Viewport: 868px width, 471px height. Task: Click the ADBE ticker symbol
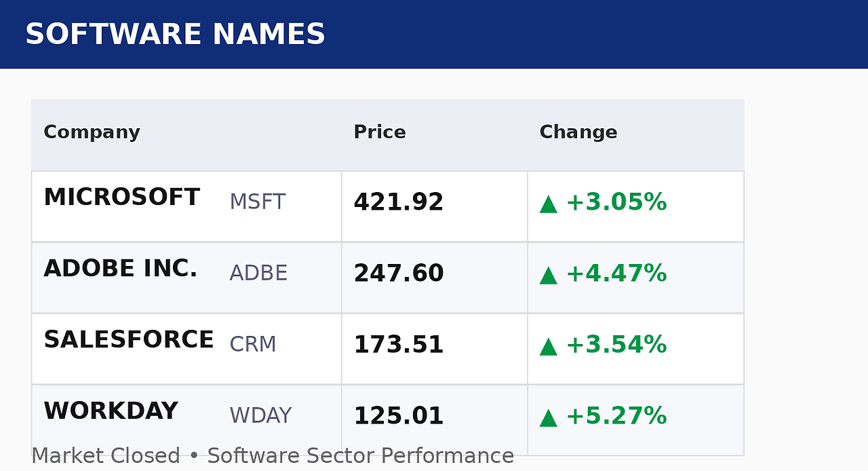(x=258, y=274)
